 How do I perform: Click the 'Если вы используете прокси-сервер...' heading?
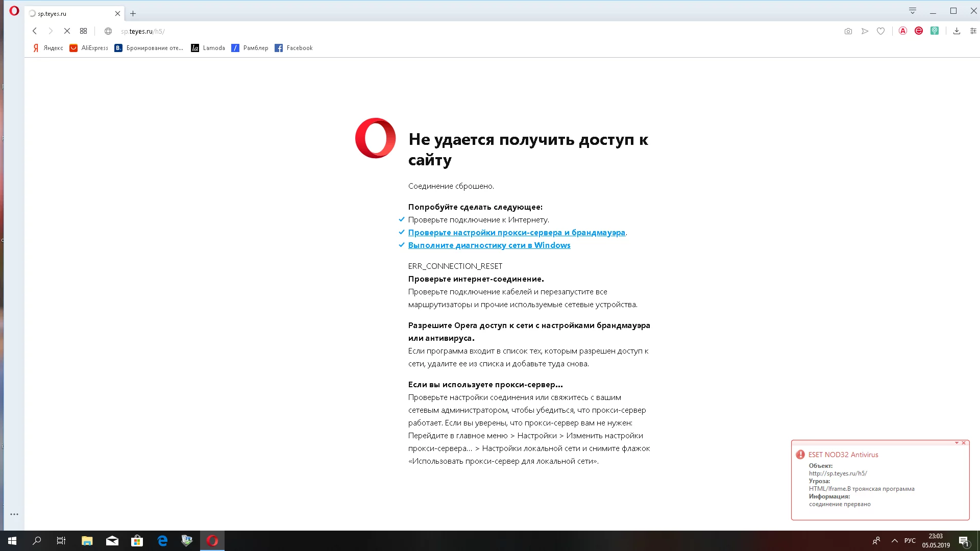(x=485, y=385)
